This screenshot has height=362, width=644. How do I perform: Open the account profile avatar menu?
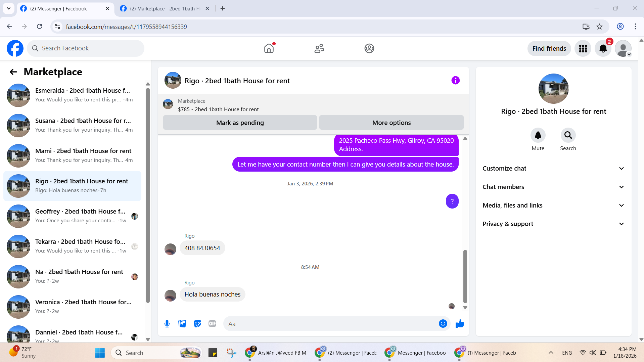click(623, 48)
